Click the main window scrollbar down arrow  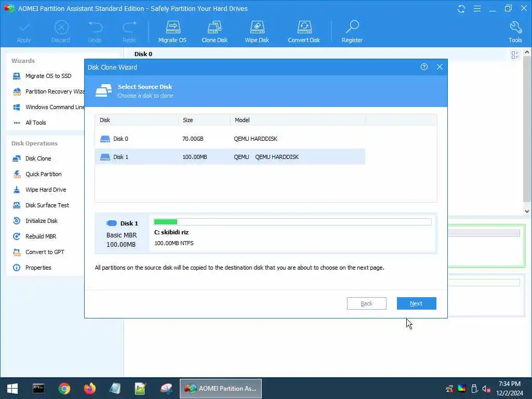click(x=527, y=211)
